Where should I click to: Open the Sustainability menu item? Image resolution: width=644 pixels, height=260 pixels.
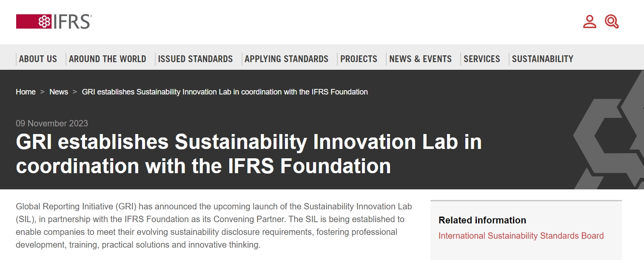point(542,59)
